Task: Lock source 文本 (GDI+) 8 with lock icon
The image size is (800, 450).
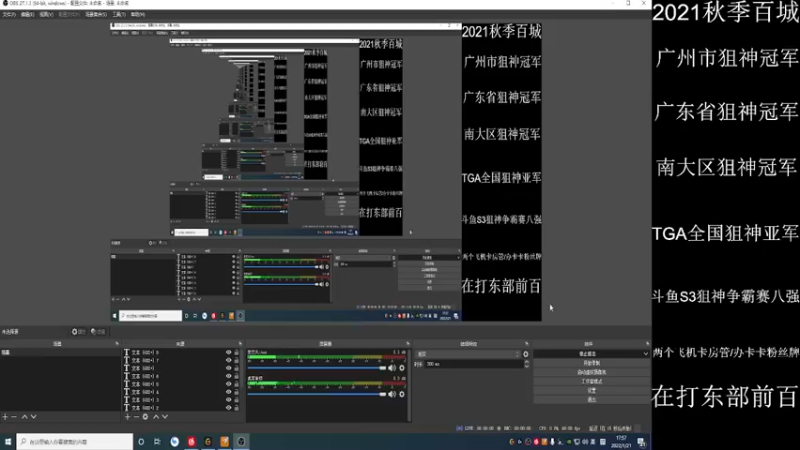Action: coord(236,352)
